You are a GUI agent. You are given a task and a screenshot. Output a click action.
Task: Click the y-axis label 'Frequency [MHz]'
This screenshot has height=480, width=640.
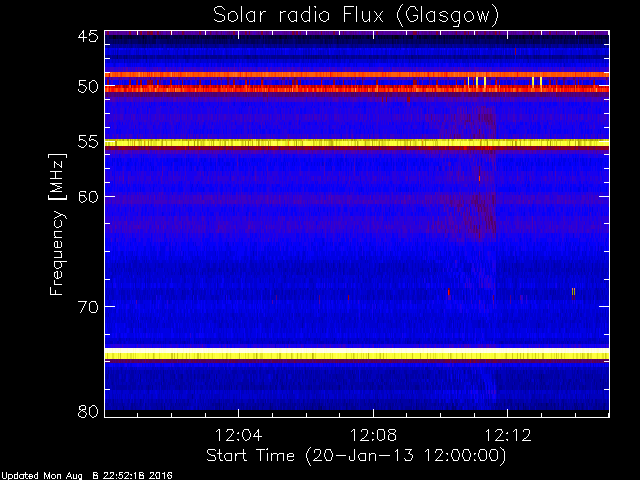pyautogui.click(x=57, y=224)
